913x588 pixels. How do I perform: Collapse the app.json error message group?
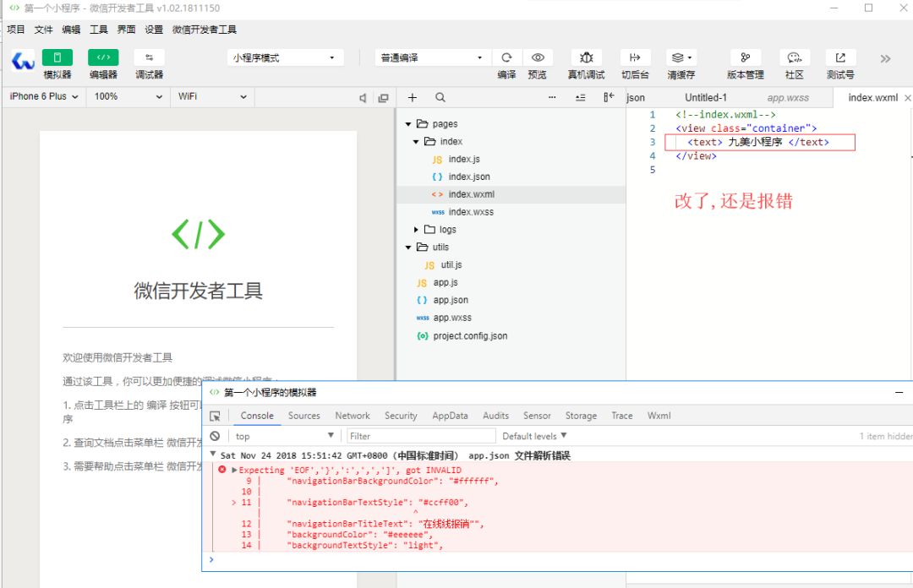coord(212,455)
